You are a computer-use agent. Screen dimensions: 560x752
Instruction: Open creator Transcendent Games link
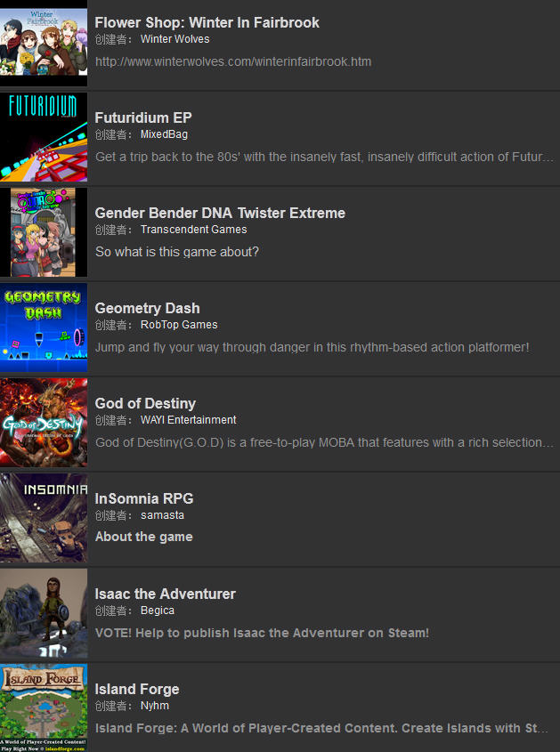pyautogui.click(x=194, y=230)
